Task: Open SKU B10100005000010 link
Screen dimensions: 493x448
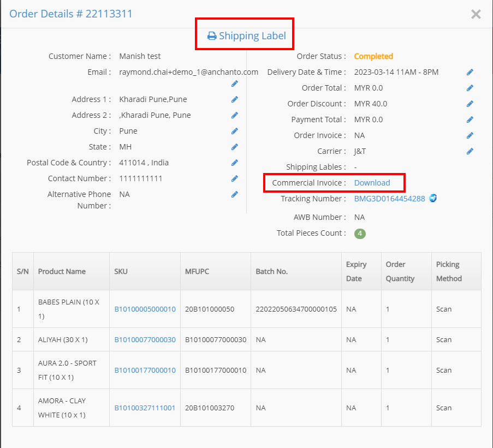Action: 145,309
